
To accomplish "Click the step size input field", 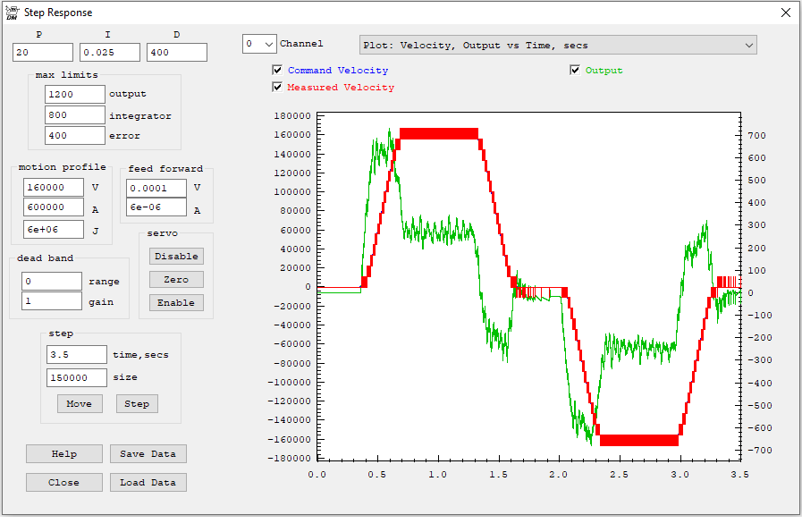I will coord(76,378).
